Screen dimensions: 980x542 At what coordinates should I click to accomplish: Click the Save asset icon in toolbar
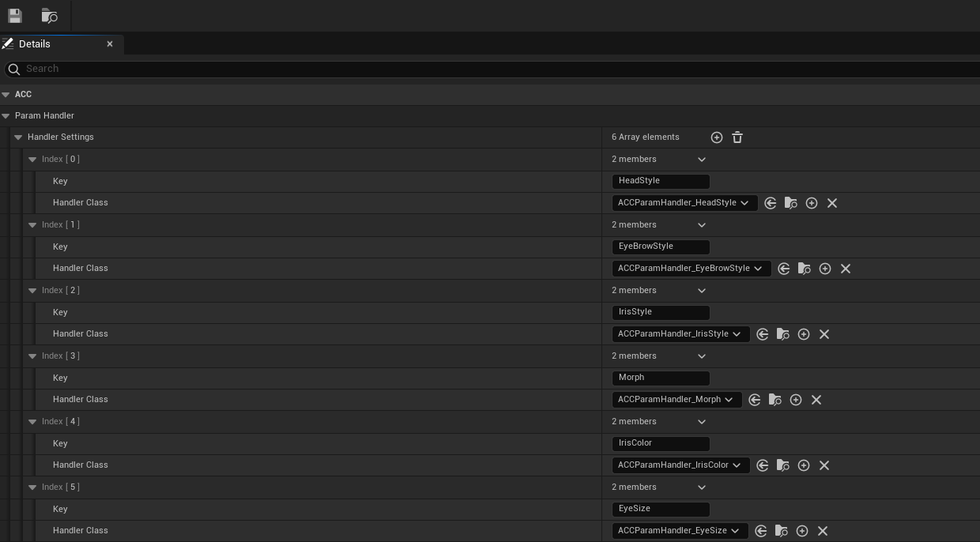(x=14, y=16)
